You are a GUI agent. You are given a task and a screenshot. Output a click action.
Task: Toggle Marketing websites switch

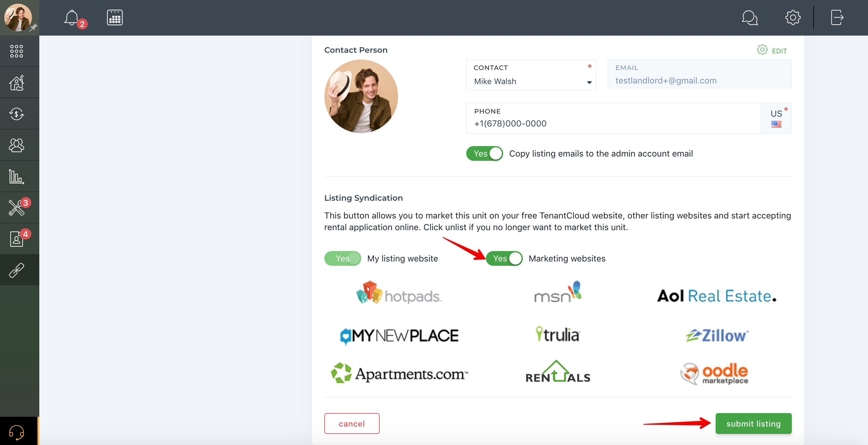click(x=504, y=258)
